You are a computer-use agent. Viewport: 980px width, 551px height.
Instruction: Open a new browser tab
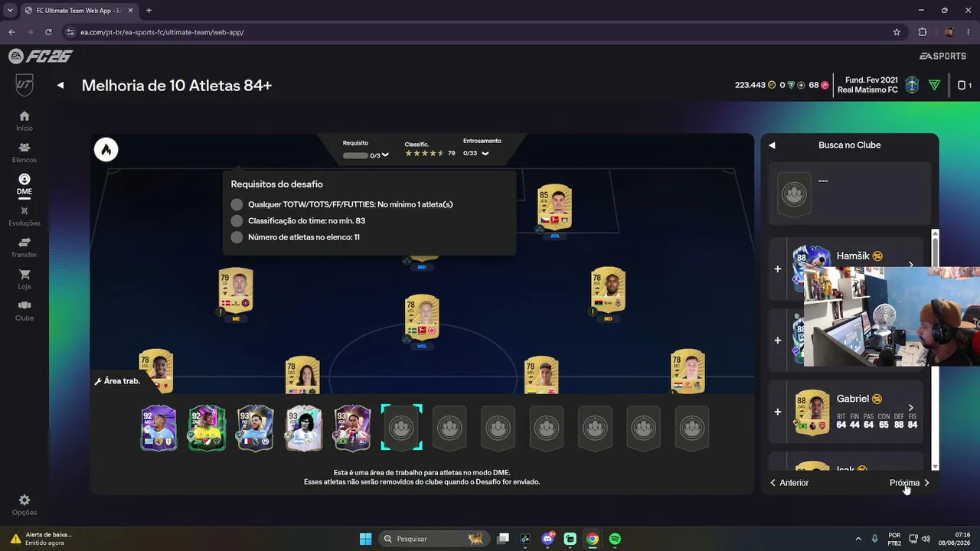pos(149,11)
